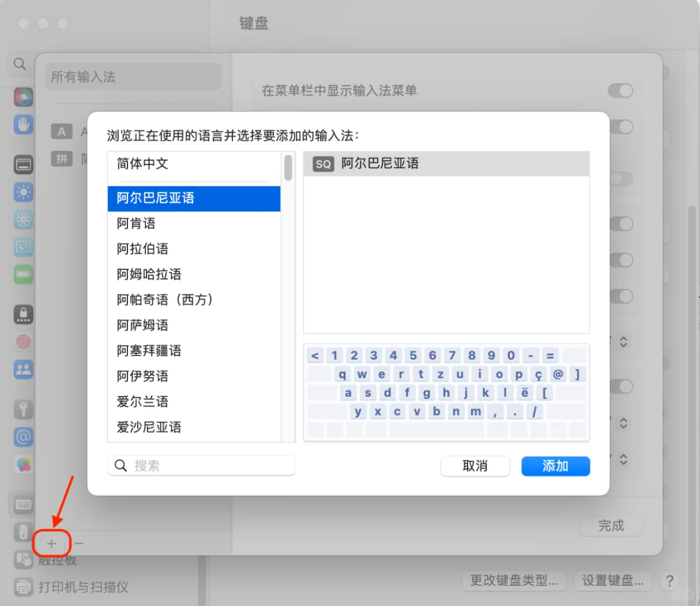This screenshot has width=700, height=606.
Task: Cancel the dialog with 取消
Action: click(x=475, y=466)
